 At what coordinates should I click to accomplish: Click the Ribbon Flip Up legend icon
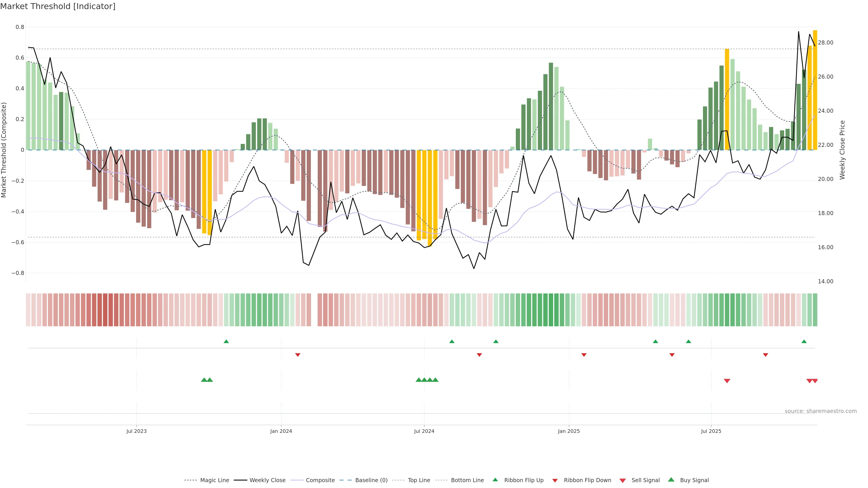point(495,480)
